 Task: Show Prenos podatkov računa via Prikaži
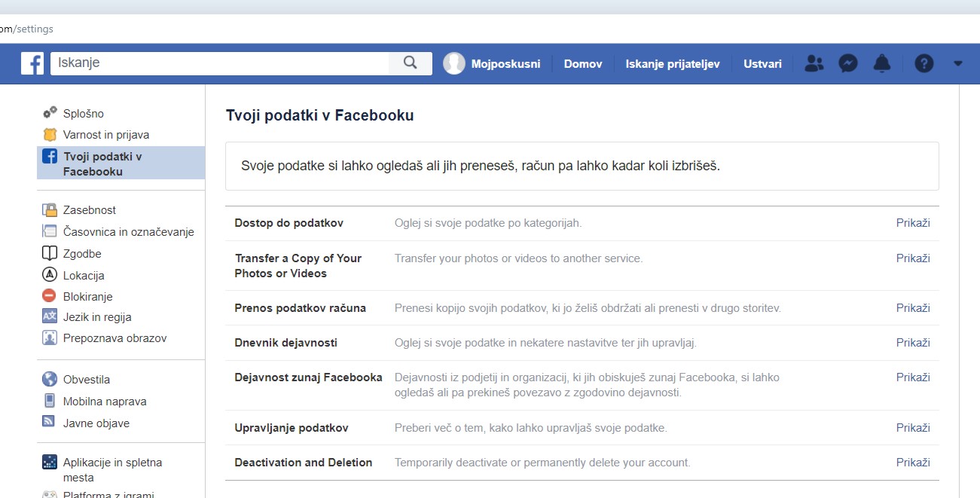[x=912, y=308]
